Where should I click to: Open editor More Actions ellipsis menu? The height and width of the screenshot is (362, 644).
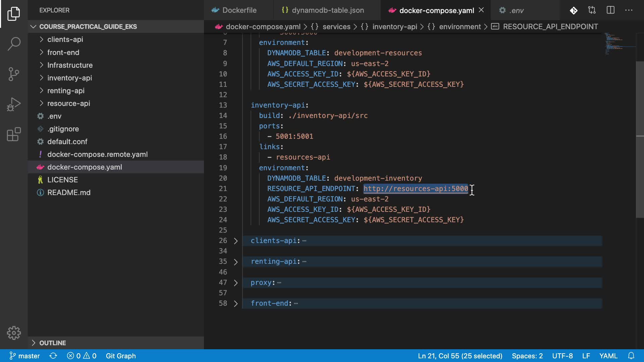pyautogui.click(x=629, y=10)
